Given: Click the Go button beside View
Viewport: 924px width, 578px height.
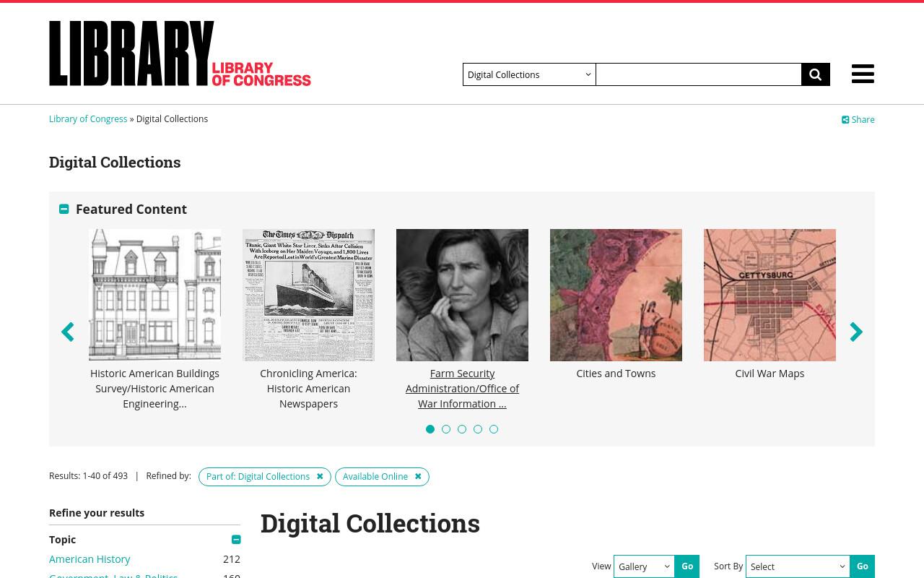Looking at the screenshot, I should coord(687,566).
